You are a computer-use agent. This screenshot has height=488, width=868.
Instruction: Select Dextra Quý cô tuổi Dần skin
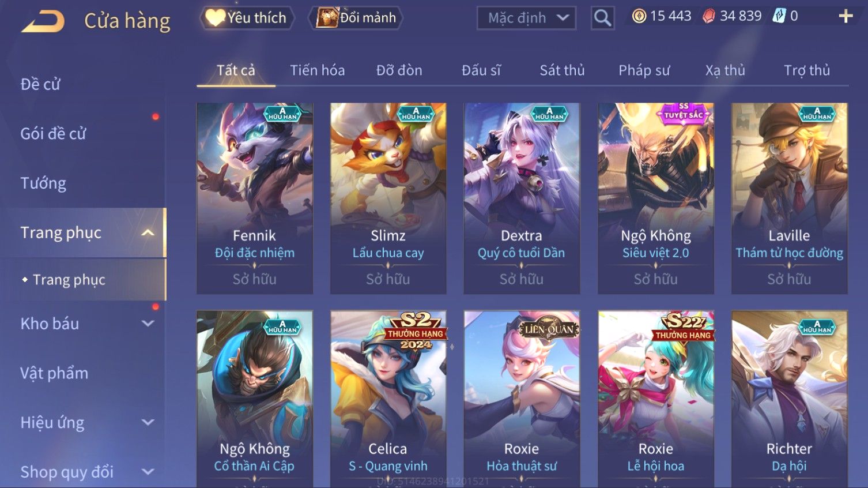tap(522, 198)
